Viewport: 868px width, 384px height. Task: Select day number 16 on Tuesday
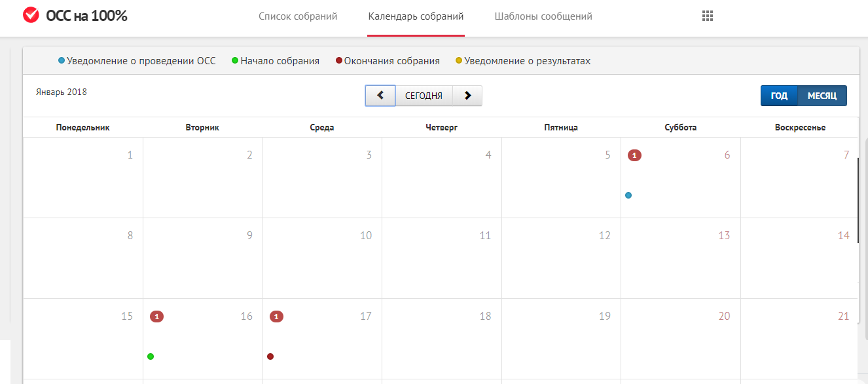pos(246,317)
